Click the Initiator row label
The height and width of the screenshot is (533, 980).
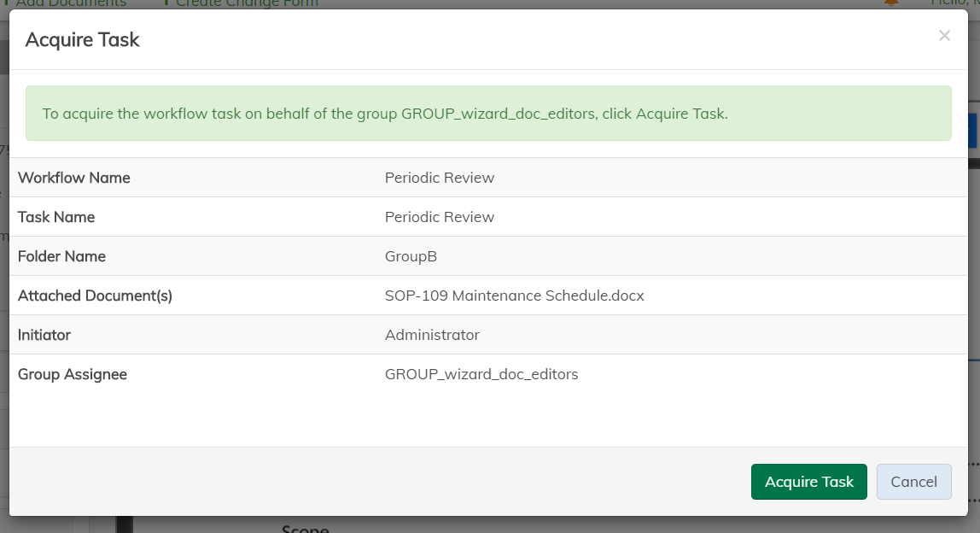44,335
